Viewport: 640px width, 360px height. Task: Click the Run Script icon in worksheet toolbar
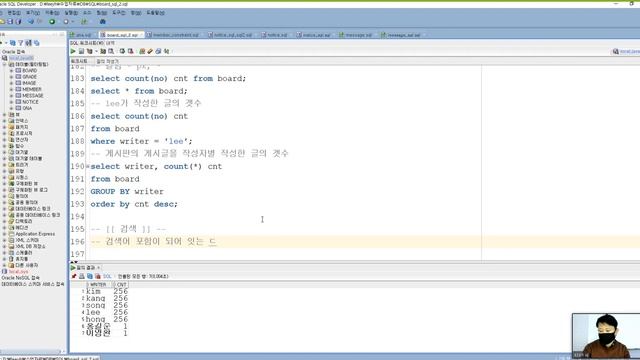(81, 51)
